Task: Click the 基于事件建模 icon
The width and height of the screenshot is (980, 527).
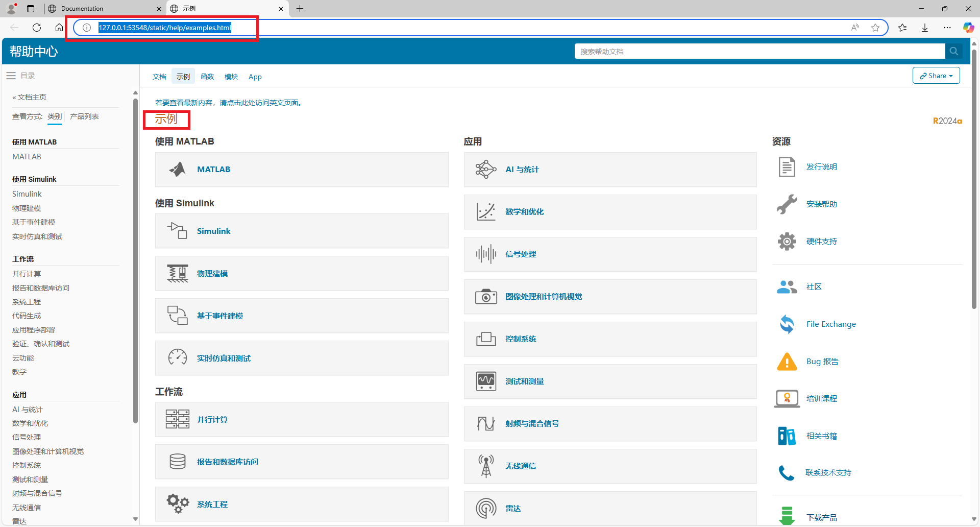Action: (x=177, y=316)
